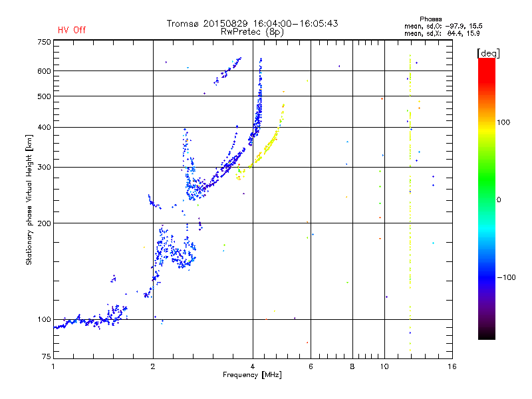Select the 'mean, sd,X: 84.4, 15.9' line
This screenshot has height=399, width=532.
coord(442,33)
